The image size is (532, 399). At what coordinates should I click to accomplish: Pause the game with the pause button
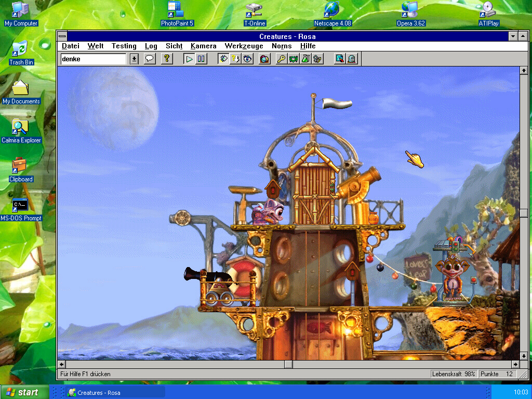(x=201, y=59)
